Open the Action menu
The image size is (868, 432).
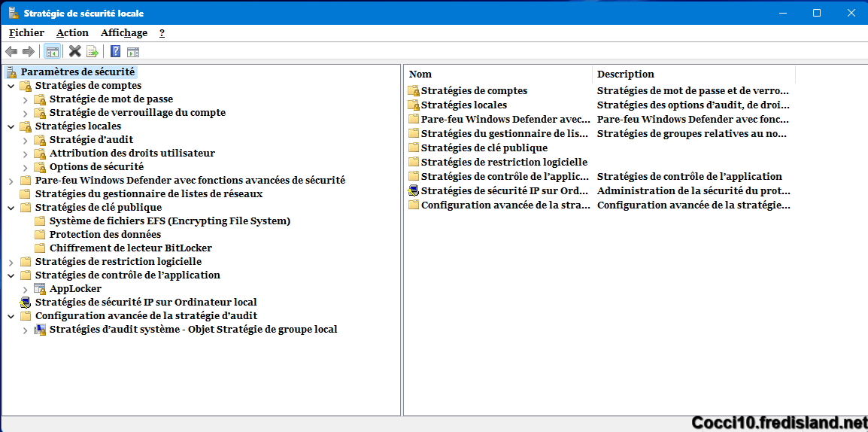click(72, 33)
